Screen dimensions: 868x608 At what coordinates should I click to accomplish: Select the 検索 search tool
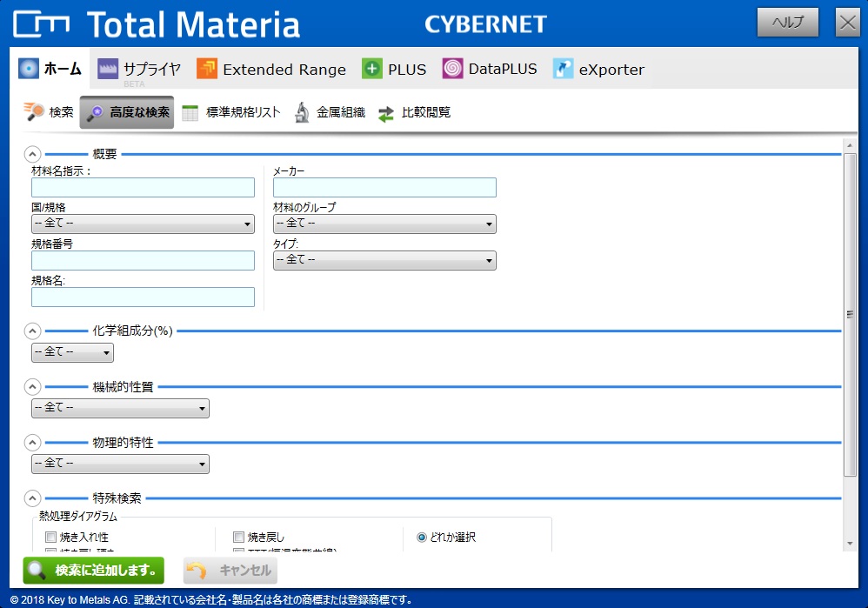pos(49,112)
